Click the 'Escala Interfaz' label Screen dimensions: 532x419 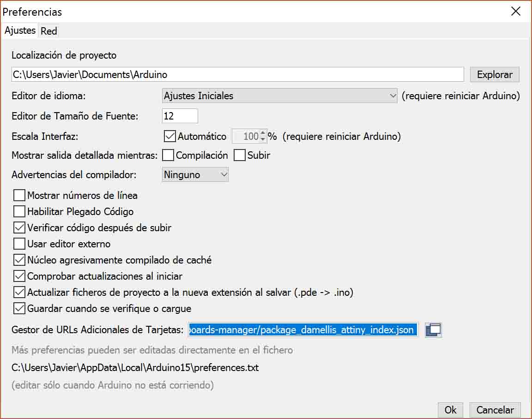click(x=45, y=137)
